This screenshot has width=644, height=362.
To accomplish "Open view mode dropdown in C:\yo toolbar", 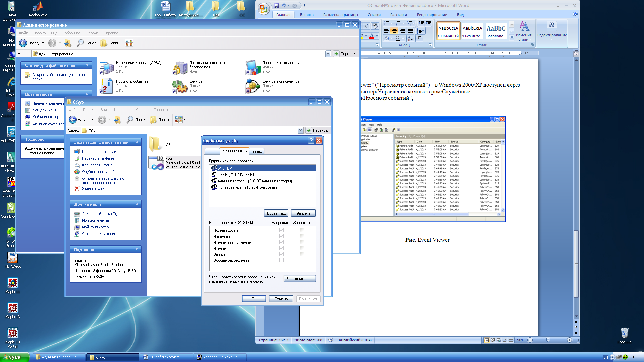I will (180, 120).
